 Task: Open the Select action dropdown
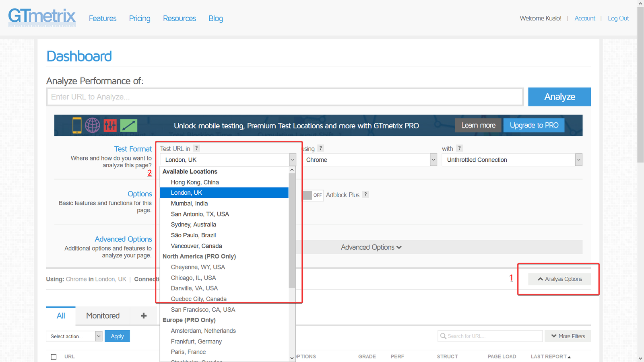click(x=74, y=336)
